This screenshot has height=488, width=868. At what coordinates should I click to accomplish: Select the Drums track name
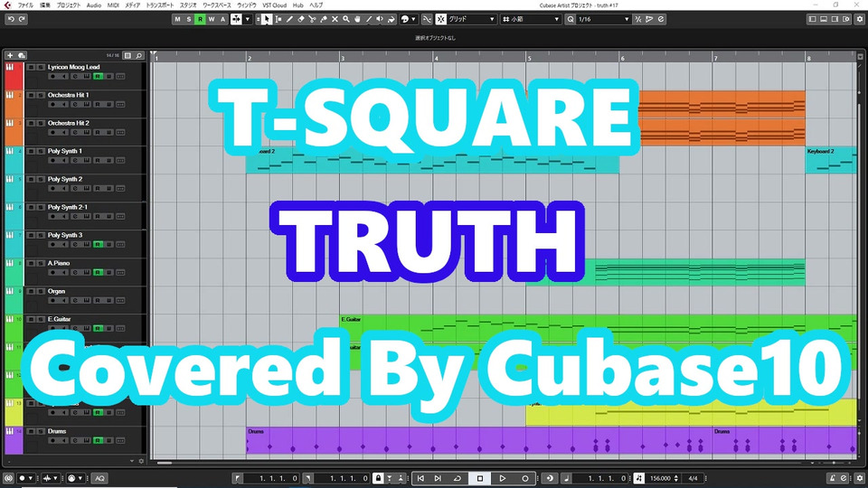click(56, 431)
